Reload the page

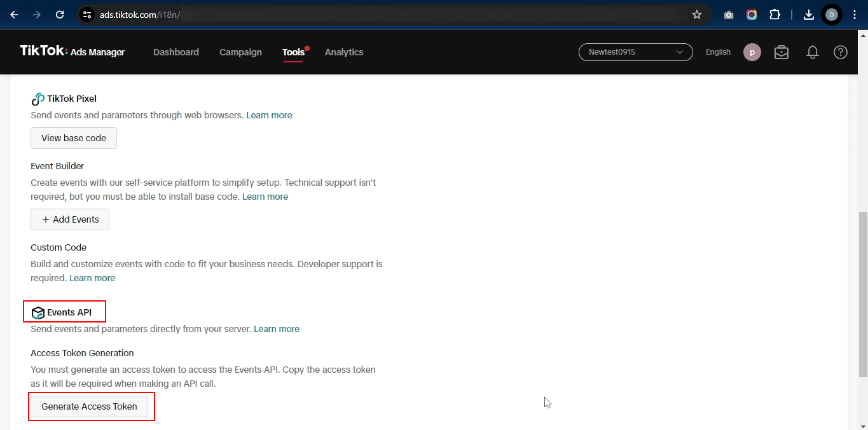60,15
